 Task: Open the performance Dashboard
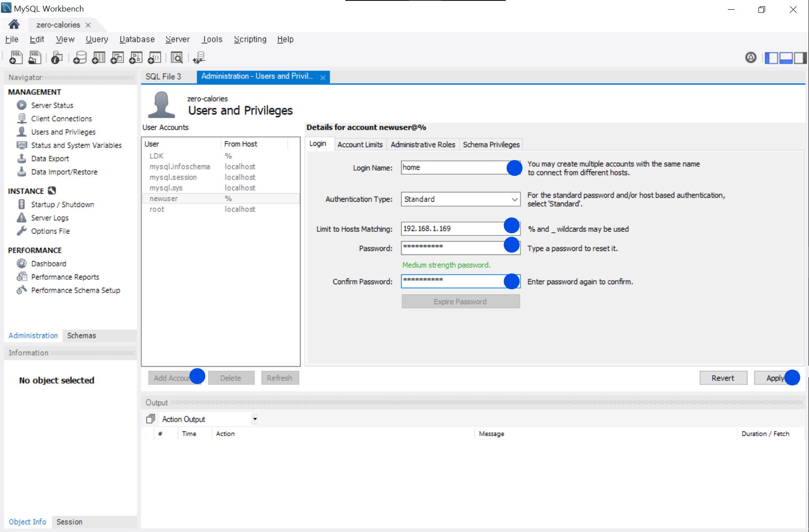tap(49, 263)
